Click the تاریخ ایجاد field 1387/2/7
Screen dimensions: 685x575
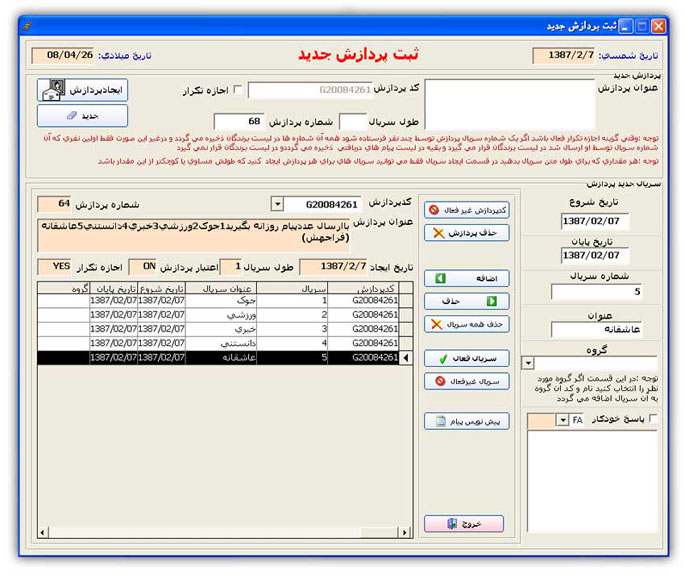pyautogui.click(x=333, y=267)
